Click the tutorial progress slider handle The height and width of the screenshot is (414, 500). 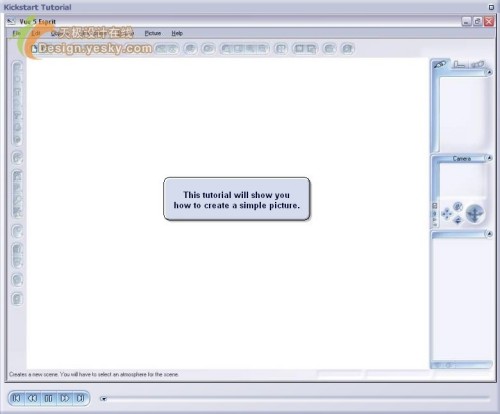pyautogui.click(x=103, y=399)
